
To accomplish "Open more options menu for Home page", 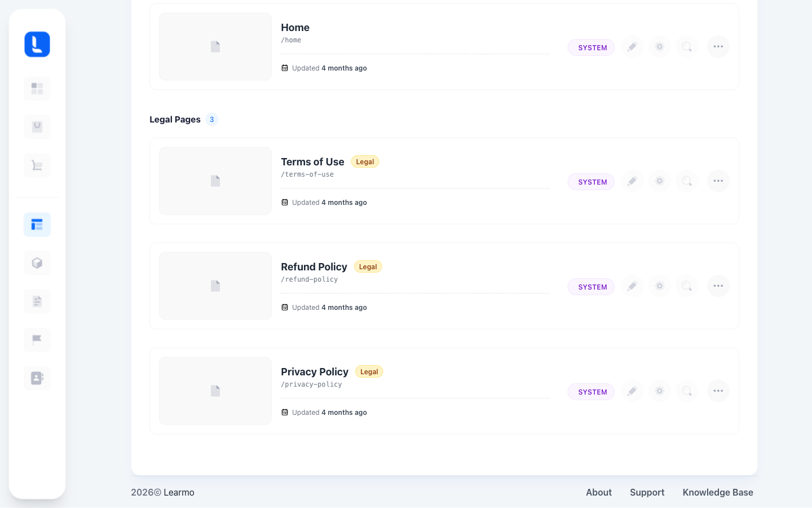I will pyautogui.click(x=718, y=47).
